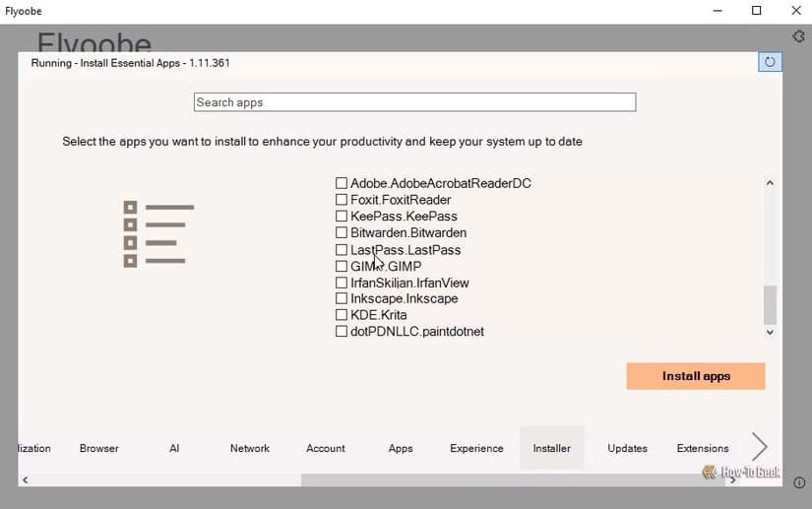The width and height of the screenshot is (812, 509).
Task: Switch to the Browser tab
Action: tap(98, 448)
